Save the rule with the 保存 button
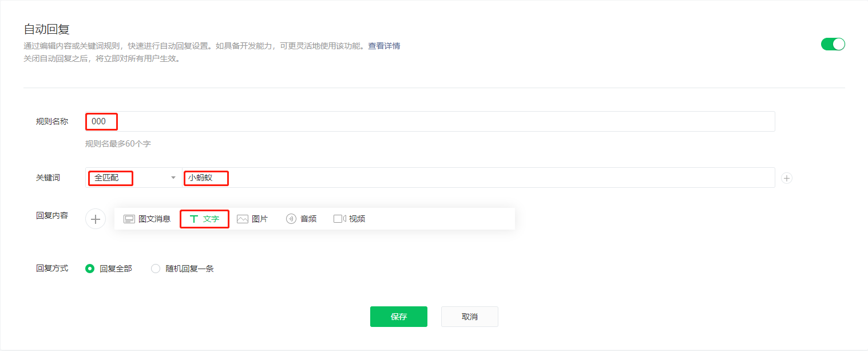The width and height of the screenshot is (868, 351). [398, 317]
